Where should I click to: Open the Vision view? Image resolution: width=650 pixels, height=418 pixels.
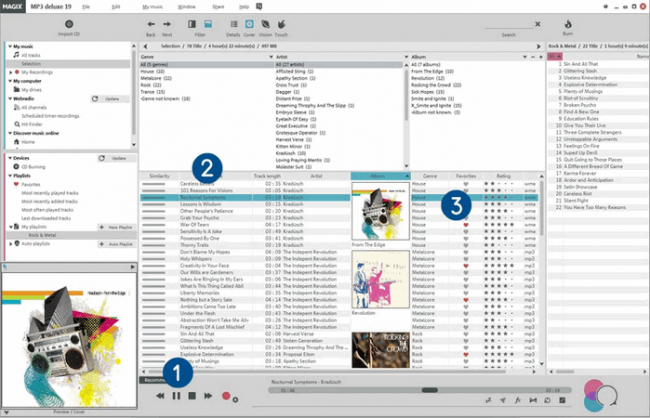[265, 24]
